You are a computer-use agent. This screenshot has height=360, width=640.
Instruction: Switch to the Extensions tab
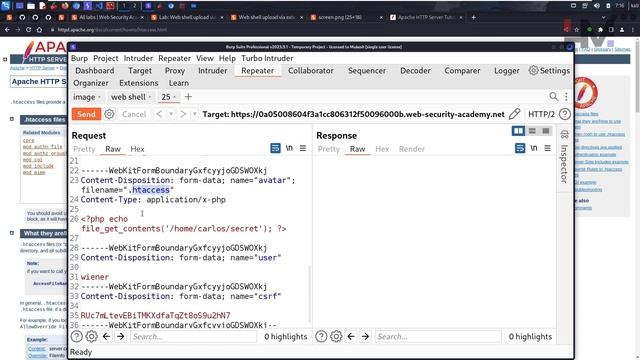[138, 83]
